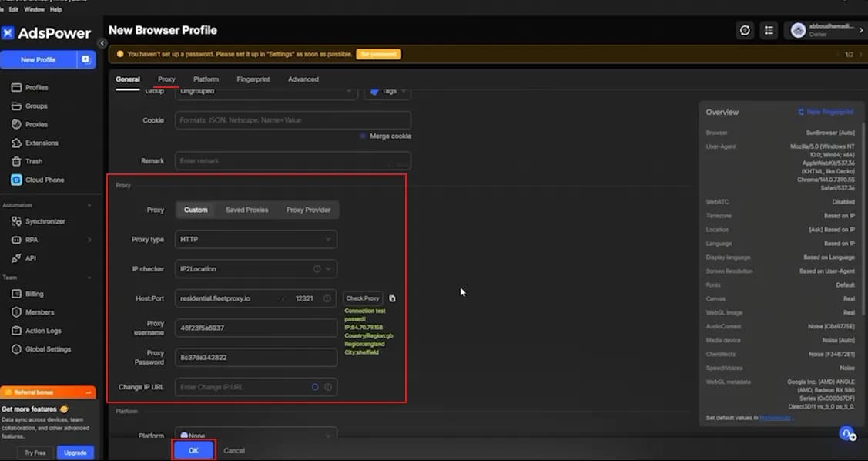The height and width of the screenshot is (461, 868).
Task: Open the Preferences link in Overview
Action: point(776,418)
